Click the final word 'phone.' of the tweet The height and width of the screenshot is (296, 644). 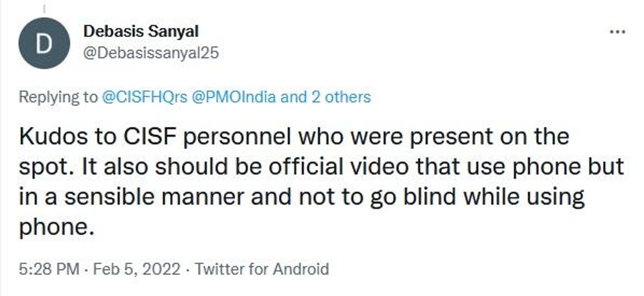[x=57, y=227]
